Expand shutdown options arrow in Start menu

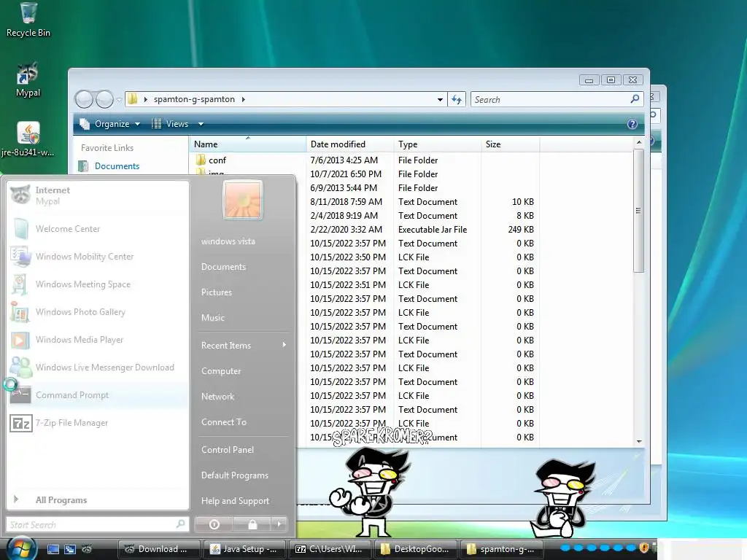pos(279,524)
